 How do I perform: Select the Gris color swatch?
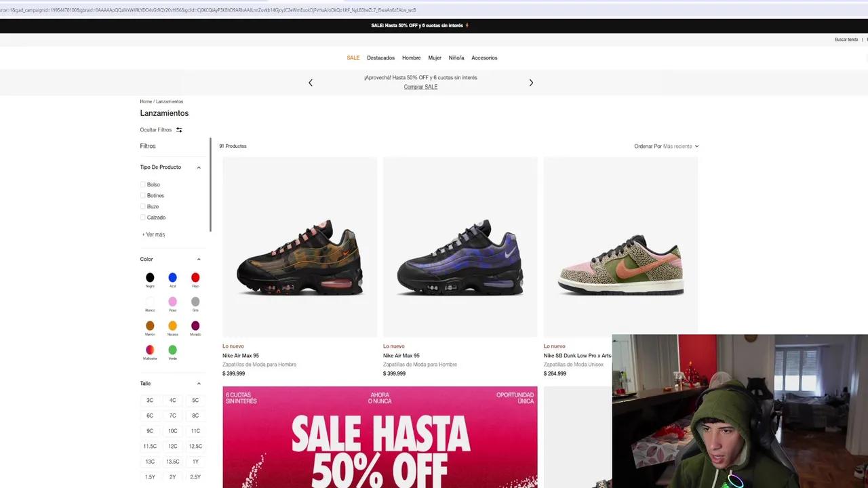coord(195,302)
